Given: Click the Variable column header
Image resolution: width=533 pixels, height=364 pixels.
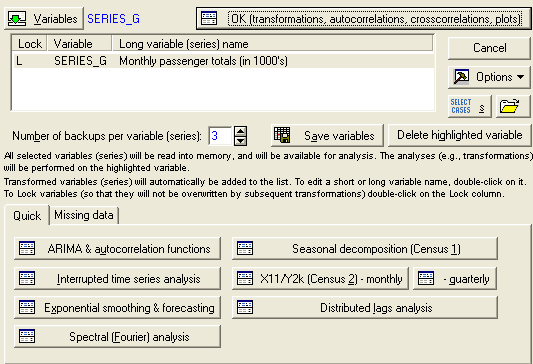Looking at the screenshot, I should coord(80,44).
